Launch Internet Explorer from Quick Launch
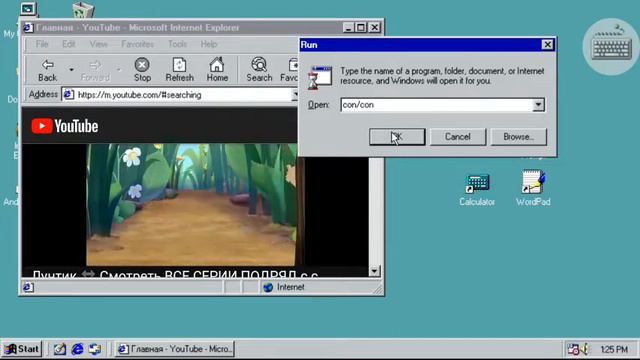The image size is (640, 360). 78,349
